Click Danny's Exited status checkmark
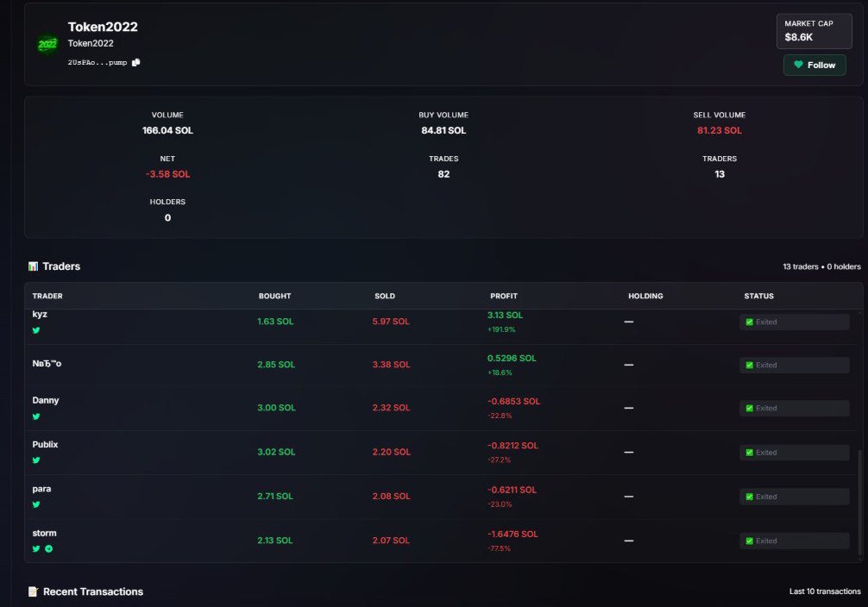This screenshot has height=607, width=868. [750, 409]
